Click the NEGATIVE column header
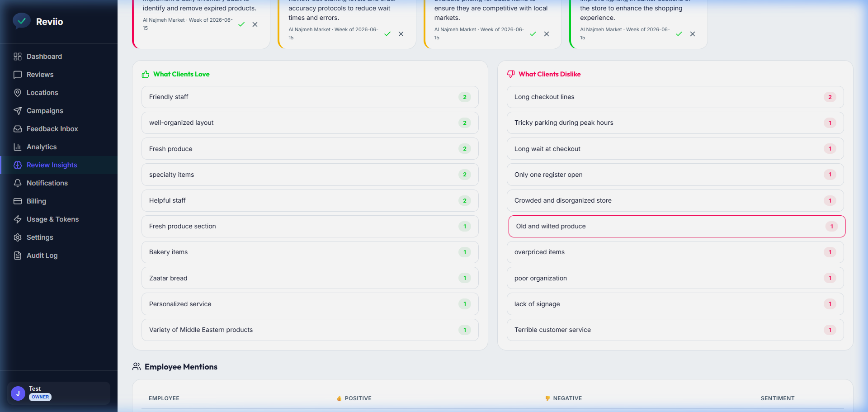The height and width of the screenshot is (412, 868). click(563, 398)
